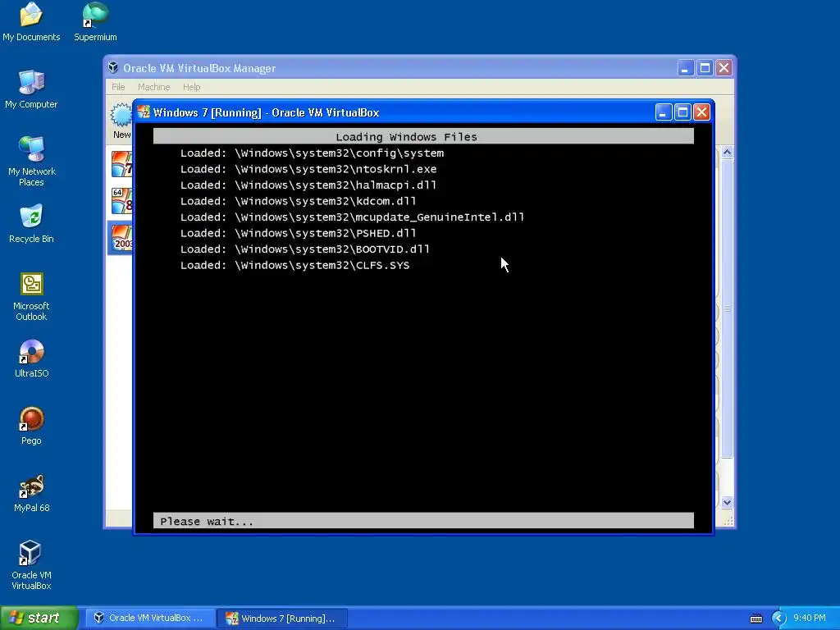This screenshot has height=630, width=840.
Task: Minimize the Windows 7 [Running] VM window
Action: click(x=663, y=112)
